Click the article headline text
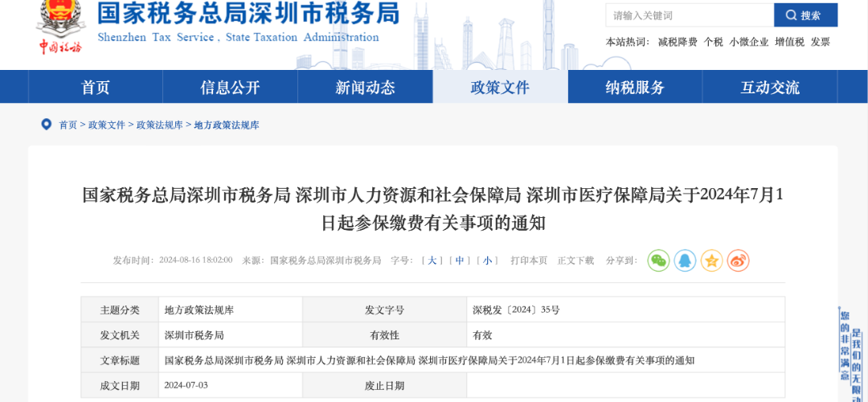868x402 pixels. [433, 209]
